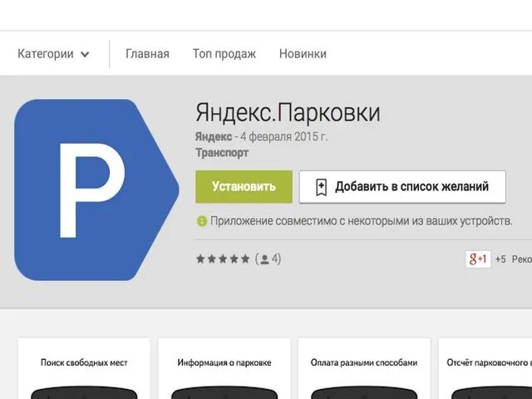This screenshot has height=399, width=532.
Task: Add app via Добавить в список желаний
Action: pyautogui.click(x=402, y=186)
